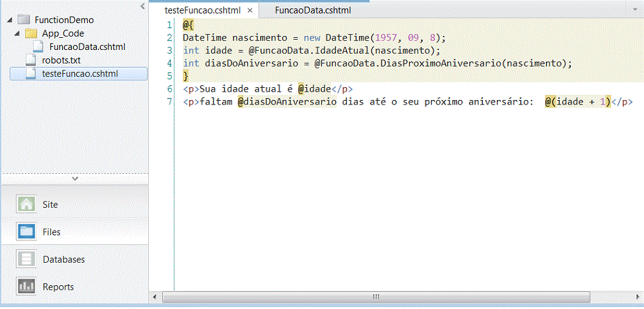Open FuncaoData.cshtml from the file tree
The width and height of the screenshot is (644, 309).
click(x=87, y=47)
